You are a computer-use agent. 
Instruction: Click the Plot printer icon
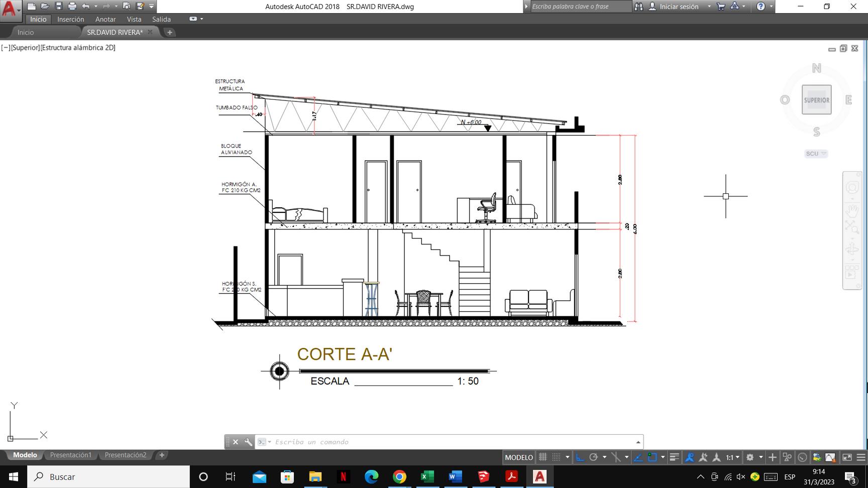click(x=72, y=7)
